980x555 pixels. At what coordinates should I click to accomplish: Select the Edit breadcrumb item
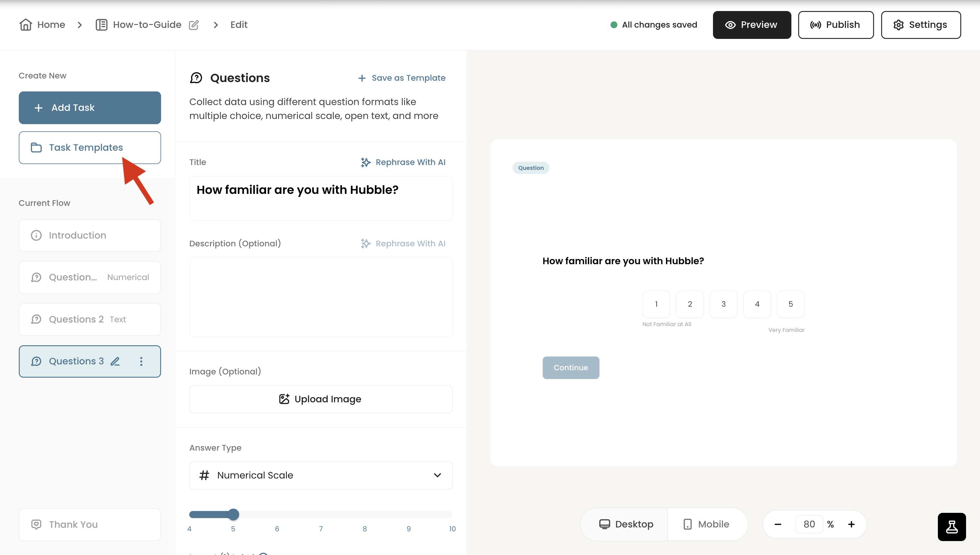239,24
